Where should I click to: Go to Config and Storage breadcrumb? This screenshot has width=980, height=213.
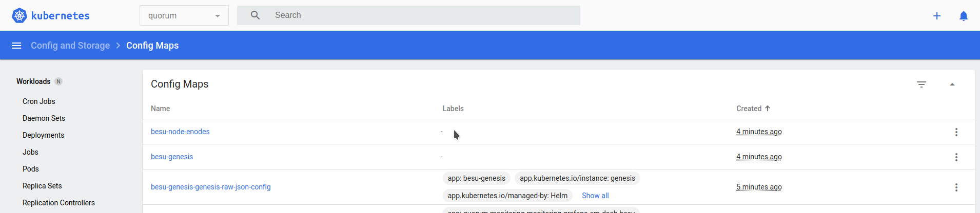[x=70, y=46]
